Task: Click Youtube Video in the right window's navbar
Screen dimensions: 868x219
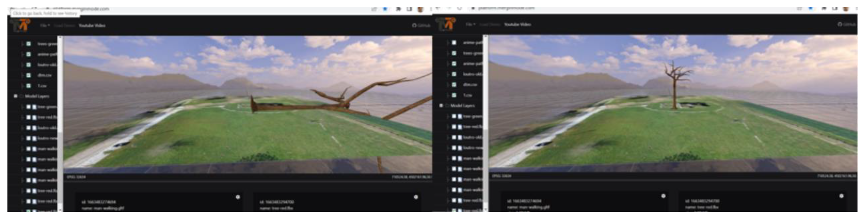Action: [518, 25]
